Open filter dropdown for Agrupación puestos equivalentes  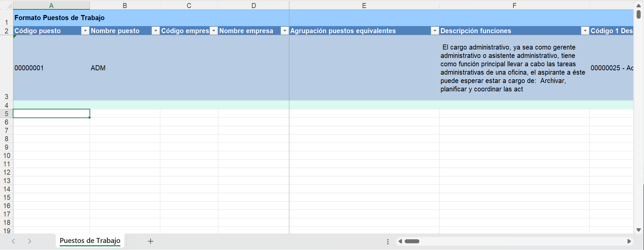click(x=435, y=31)
